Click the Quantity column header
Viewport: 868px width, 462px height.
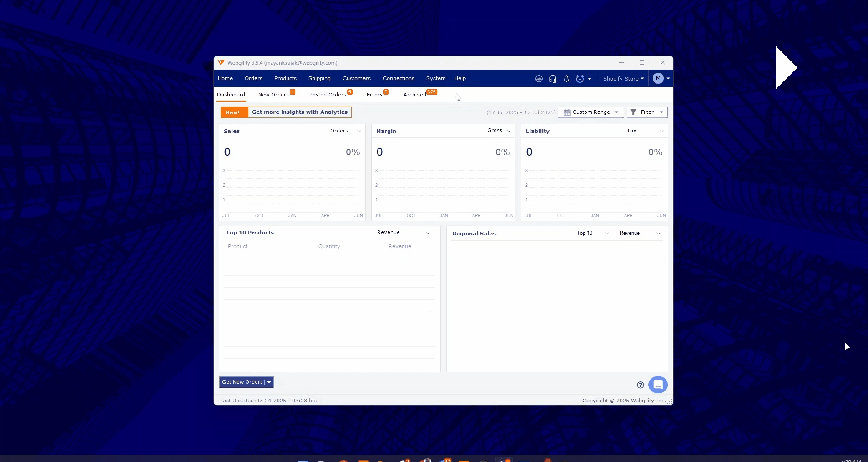pos(329,246)
